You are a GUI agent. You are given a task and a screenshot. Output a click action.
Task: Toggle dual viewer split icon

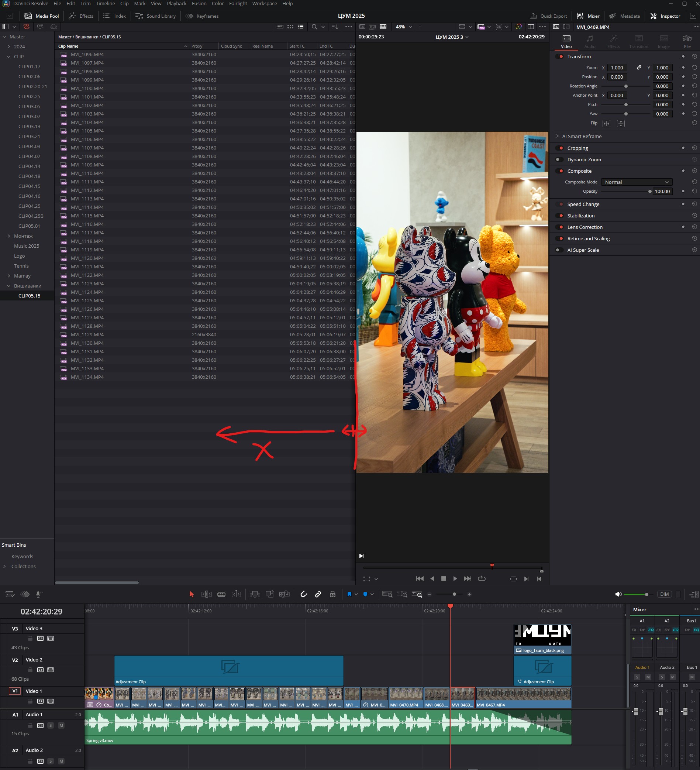click(x=530, y=27)
